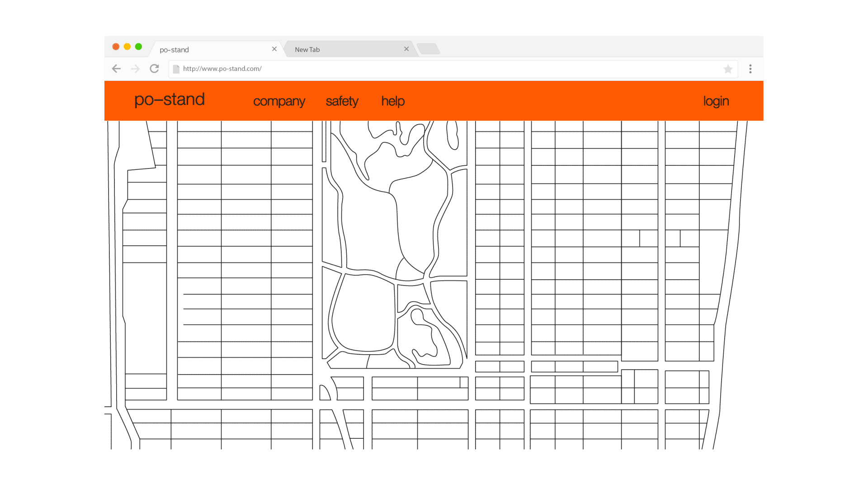868x488 pixels.
Task: Open the company menu item
Action: [x=279, y=101]
